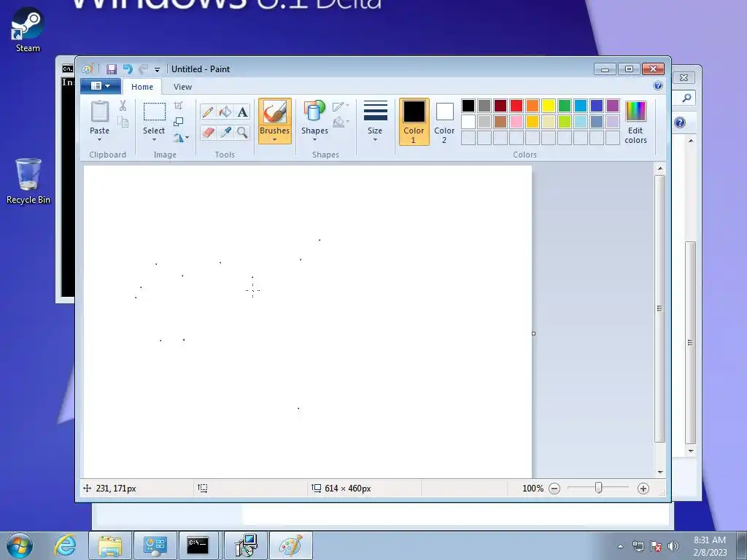
Task: Select the Color picker eyedropper tool
Action: coord(225,133)
